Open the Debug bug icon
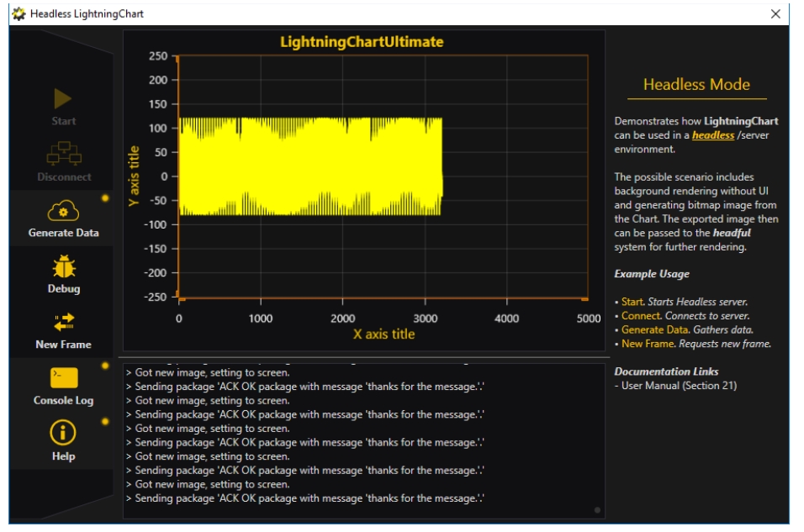Viewport: 804px width, 532px height. point(63,266)
